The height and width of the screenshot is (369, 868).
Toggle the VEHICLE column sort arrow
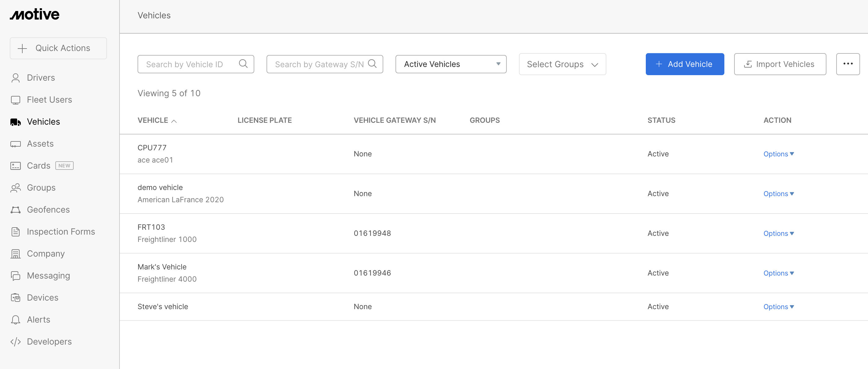pos(174,121)
